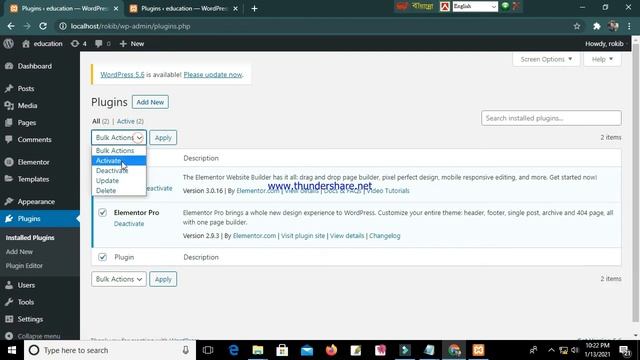
Task: Open the updates counter showing 4
Action: pos(78,44)
